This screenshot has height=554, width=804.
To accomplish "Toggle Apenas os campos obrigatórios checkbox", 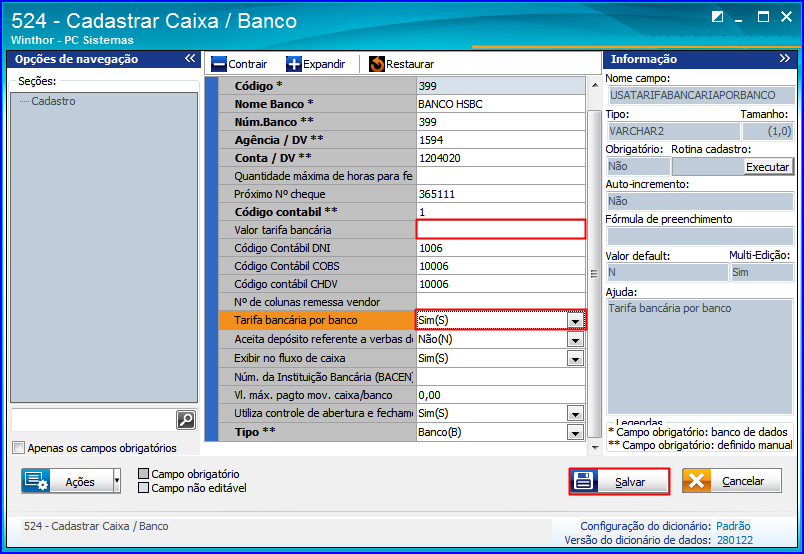I will (x=18, y=448).
